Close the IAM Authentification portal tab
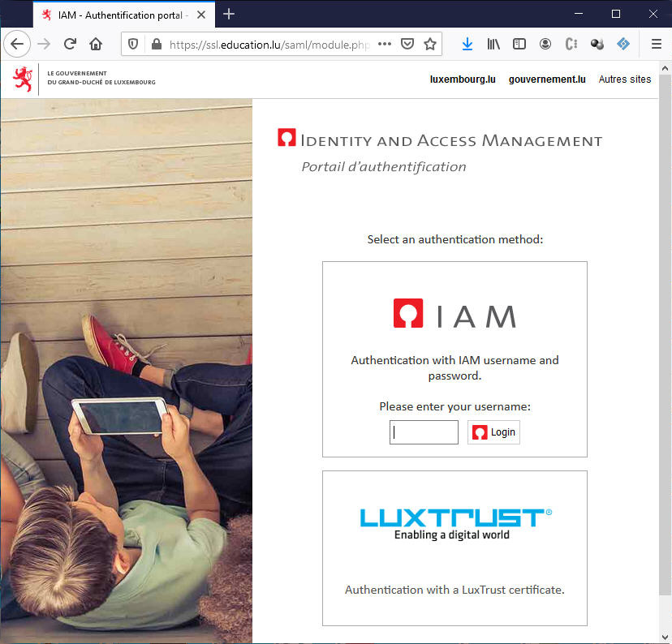 (201, 15)
